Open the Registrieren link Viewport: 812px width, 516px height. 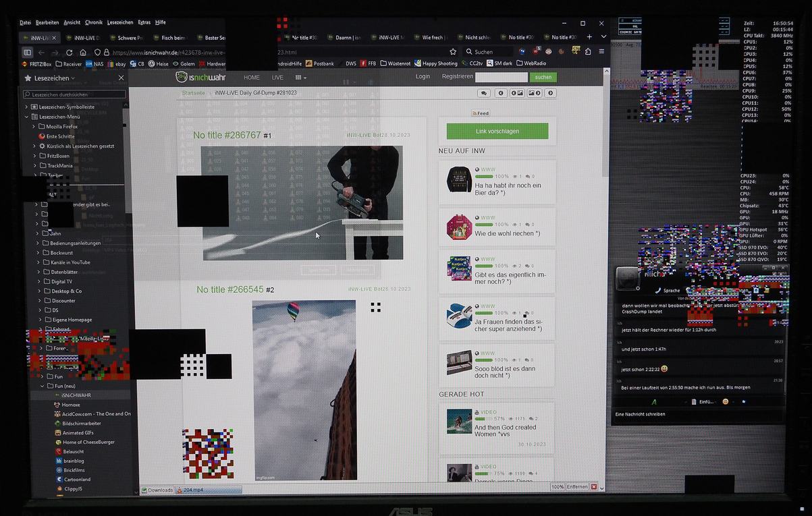(x=458, y=77)
